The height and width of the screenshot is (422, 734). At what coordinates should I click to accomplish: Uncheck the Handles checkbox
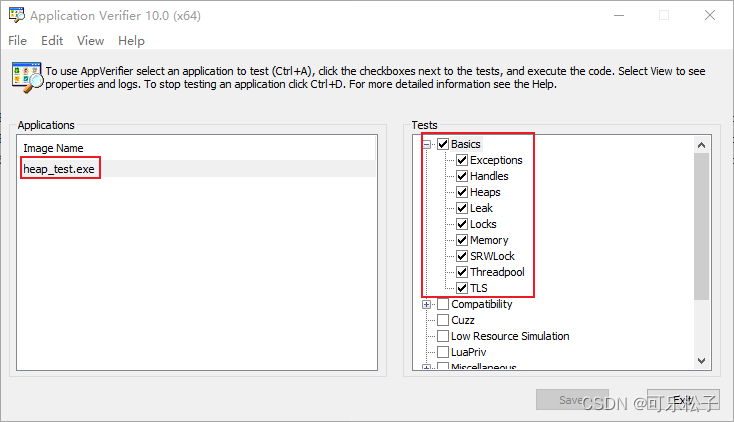point(462,176)
